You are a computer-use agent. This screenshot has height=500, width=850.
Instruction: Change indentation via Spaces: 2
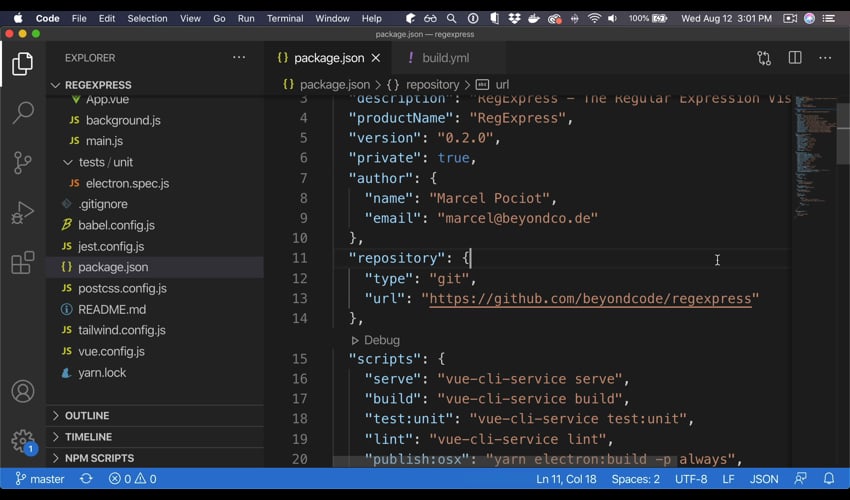coord(635,479)
